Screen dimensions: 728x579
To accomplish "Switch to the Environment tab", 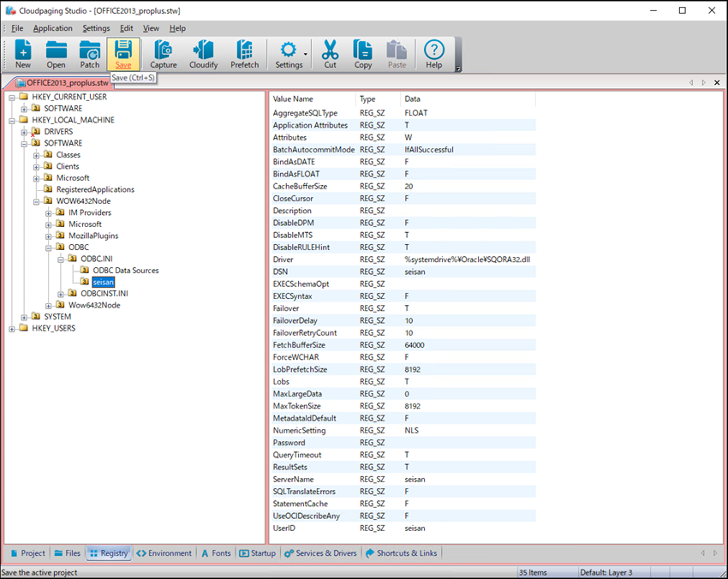I will pyautogui.click(x=164, y=553).
